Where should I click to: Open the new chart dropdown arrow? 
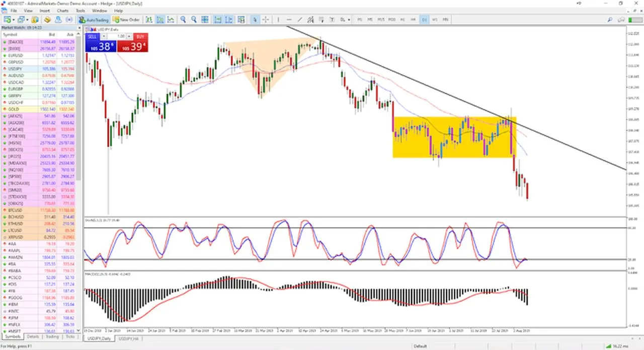14,20
